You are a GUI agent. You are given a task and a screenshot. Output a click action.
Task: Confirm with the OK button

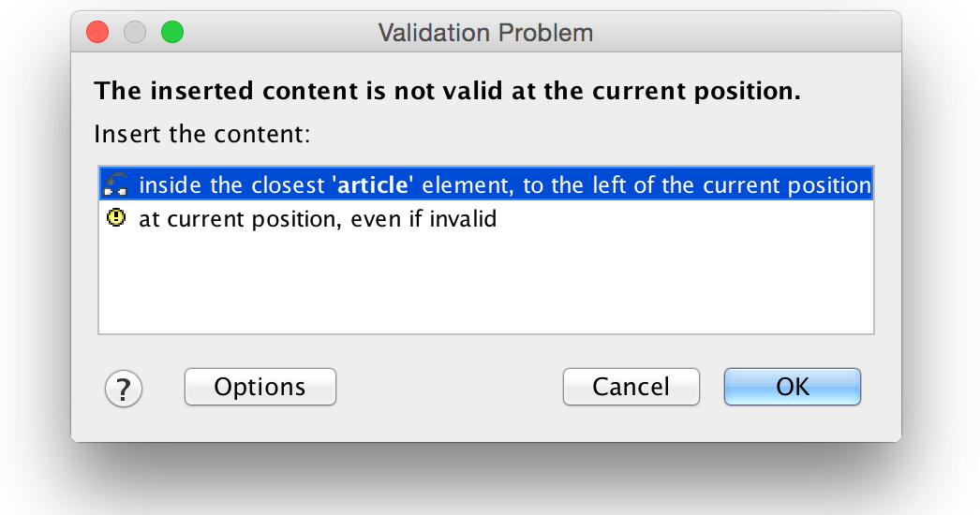click(792, 387)
